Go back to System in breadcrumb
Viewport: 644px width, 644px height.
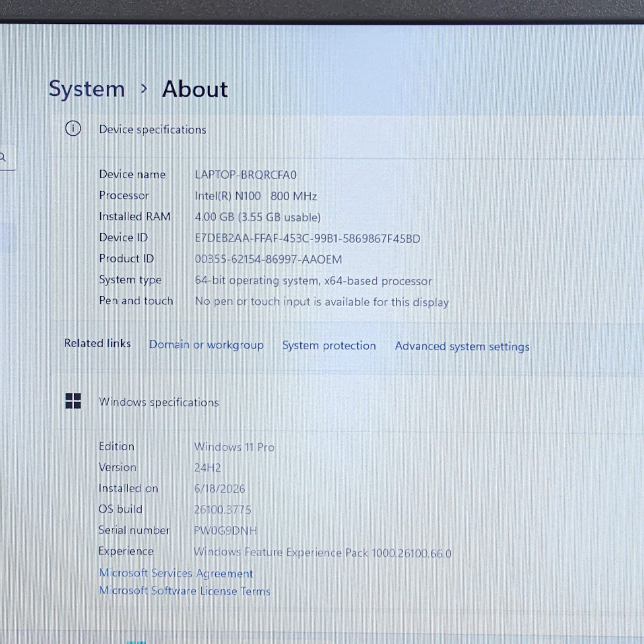[87, 89]
